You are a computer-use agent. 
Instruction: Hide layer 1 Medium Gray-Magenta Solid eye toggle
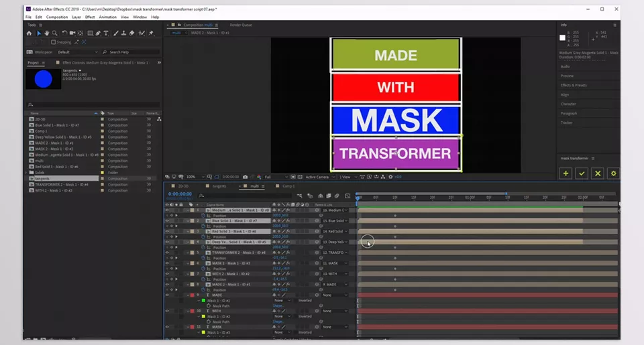(167, 210)
